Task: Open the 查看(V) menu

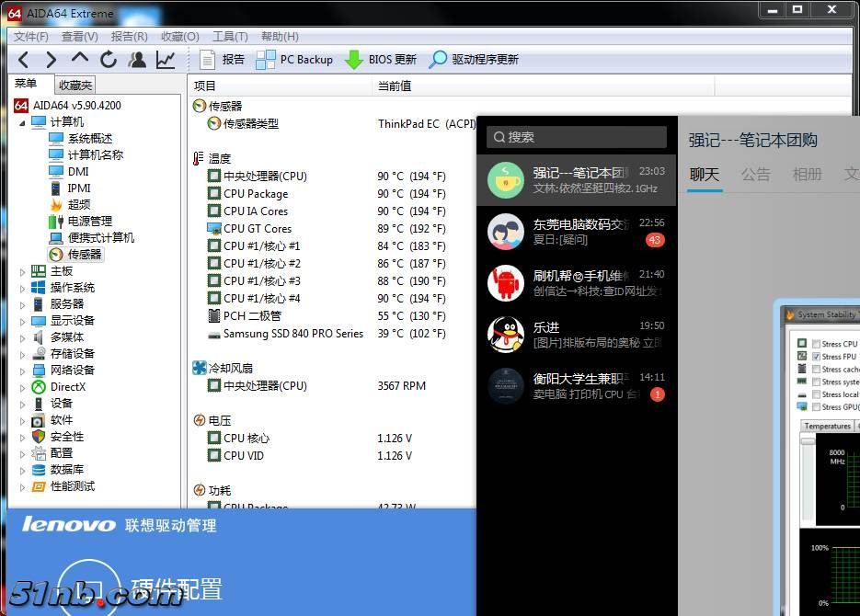Action: (x=79, y=36)
